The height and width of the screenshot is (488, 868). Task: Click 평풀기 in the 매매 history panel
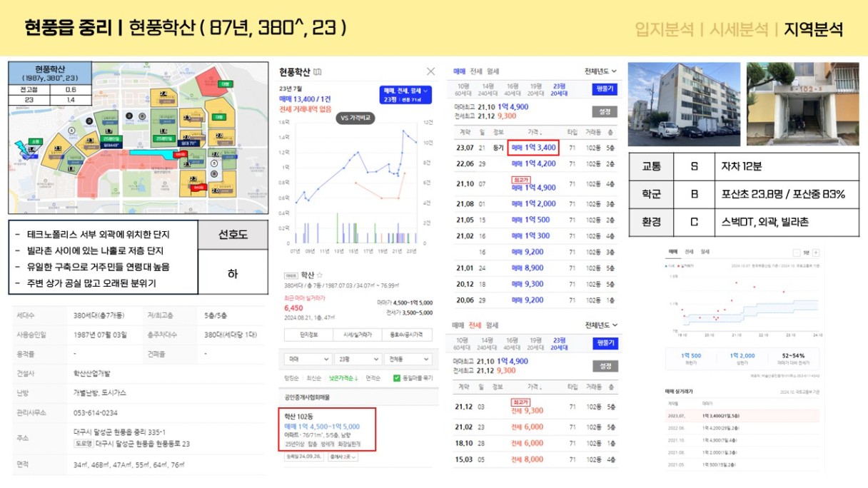(x=605, y=89)
